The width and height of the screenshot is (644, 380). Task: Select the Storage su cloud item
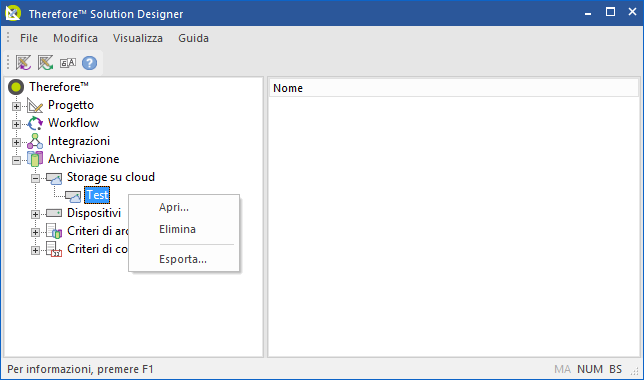[111, 177]
